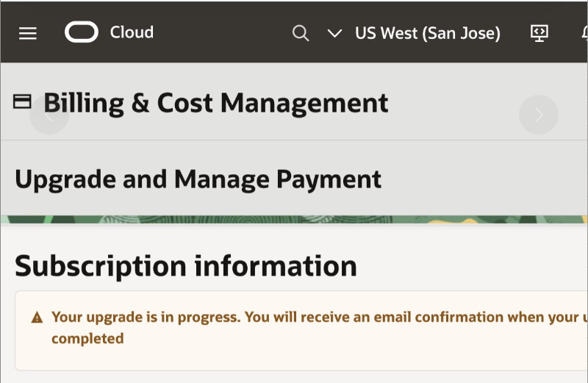Click the Oracle logo in the header
Image resolution: width=588 pixels, height=383 pixels.
point(82,32)
